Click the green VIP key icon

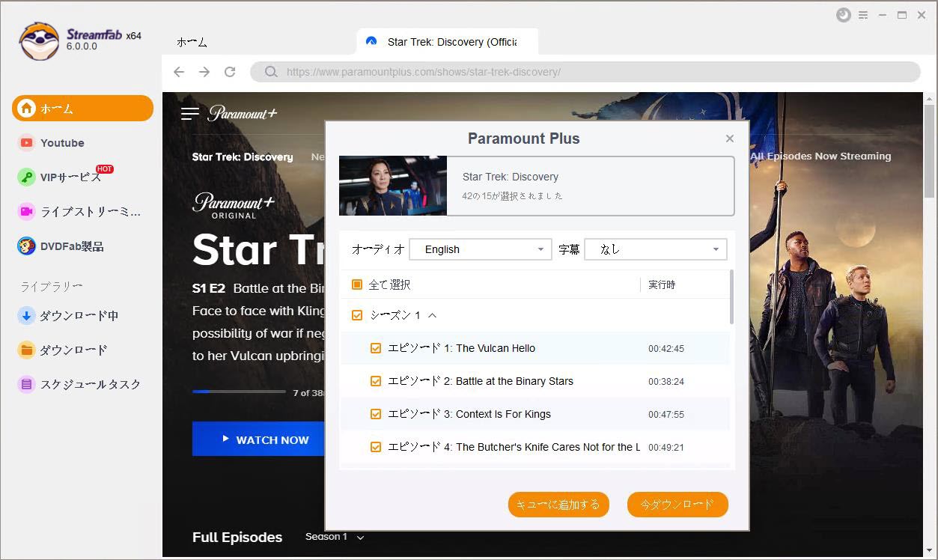click(x=26, y=177)
